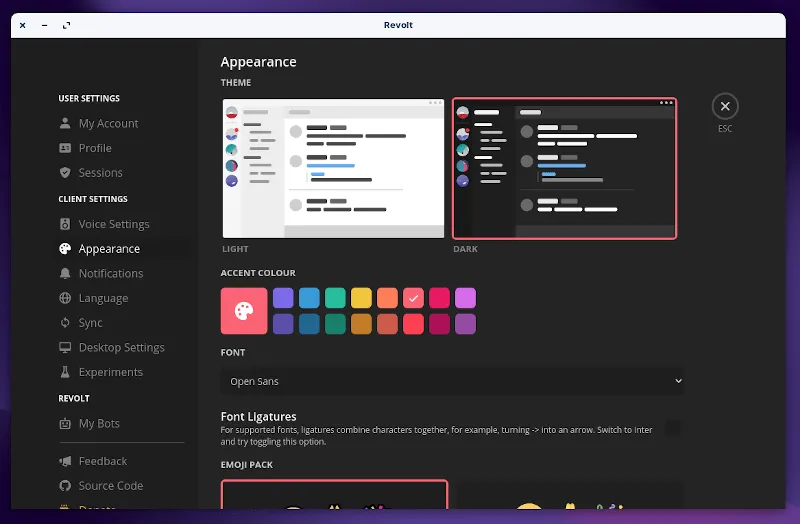Go to the Sync settings page

91,323
